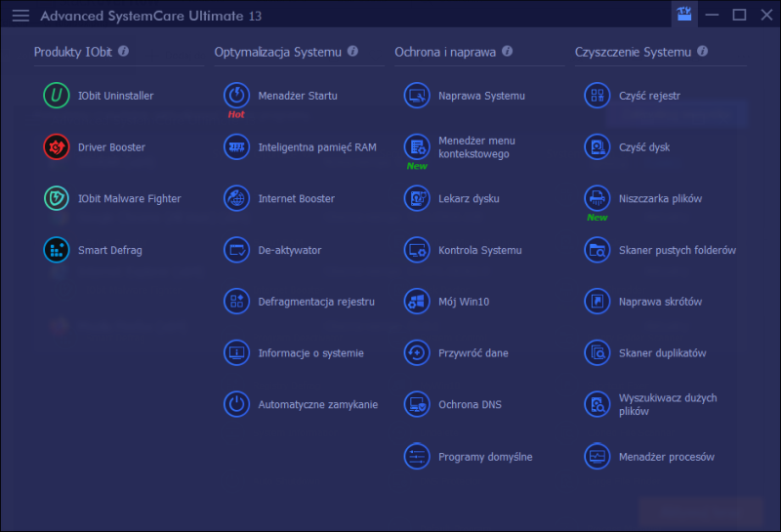Click the De-aktywator label
Viewport: 781px width, 532px height.
pos(289,250)
